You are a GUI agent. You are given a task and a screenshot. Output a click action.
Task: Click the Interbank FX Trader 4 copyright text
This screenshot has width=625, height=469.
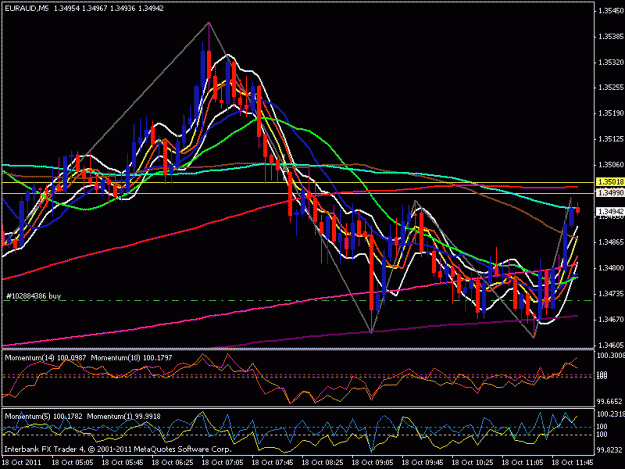(118, 449)
